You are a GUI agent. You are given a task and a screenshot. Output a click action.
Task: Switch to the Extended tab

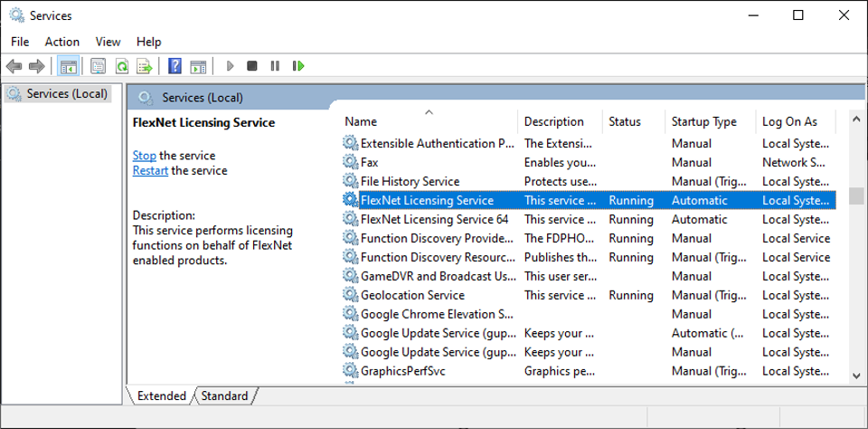pyautogui.click(x=161, y=396)
